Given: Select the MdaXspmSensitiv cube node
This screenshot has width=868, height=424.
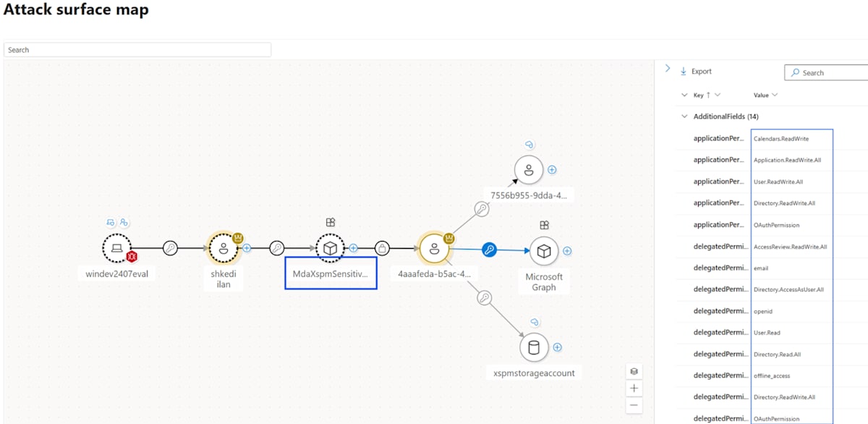Looking at the screenshot, I should point(331,248).
